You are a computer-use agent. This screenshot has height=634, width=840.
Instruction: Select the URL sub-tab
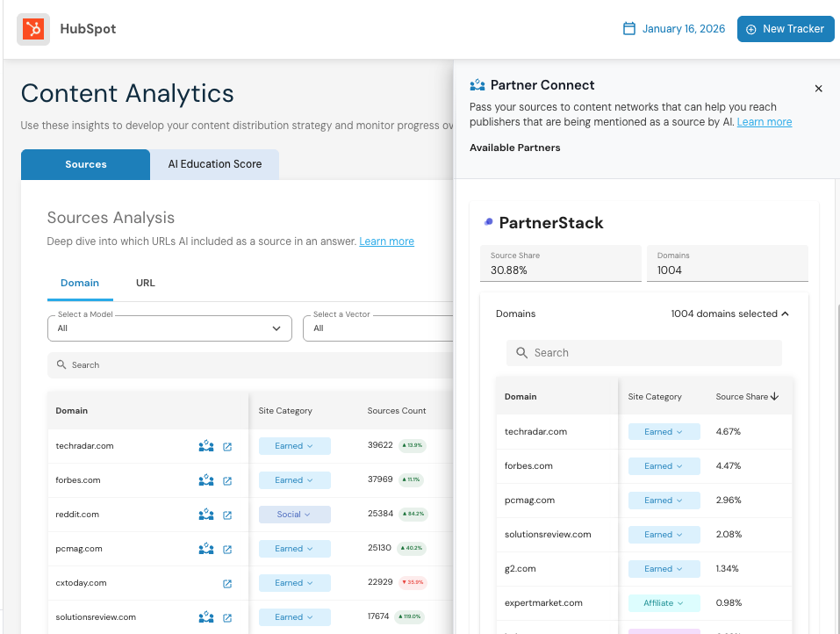click(145, 283)
